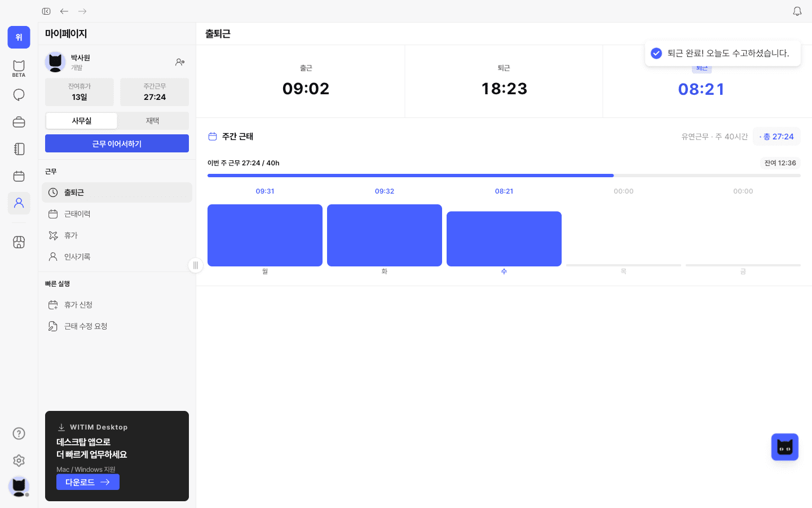
Task: Open the notebook icon in the left rail
Action: click(x=19, y=149)
